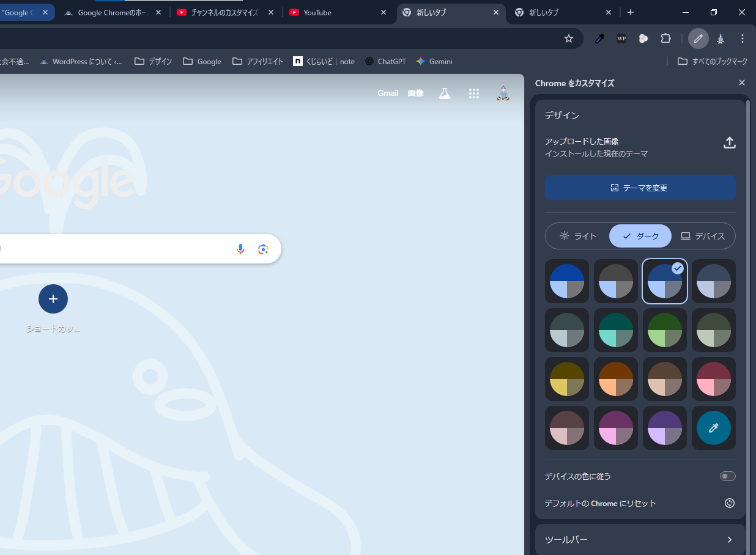Select the デバイス mode option
This screenshot has width=756, height=555.
click(703, 236)
